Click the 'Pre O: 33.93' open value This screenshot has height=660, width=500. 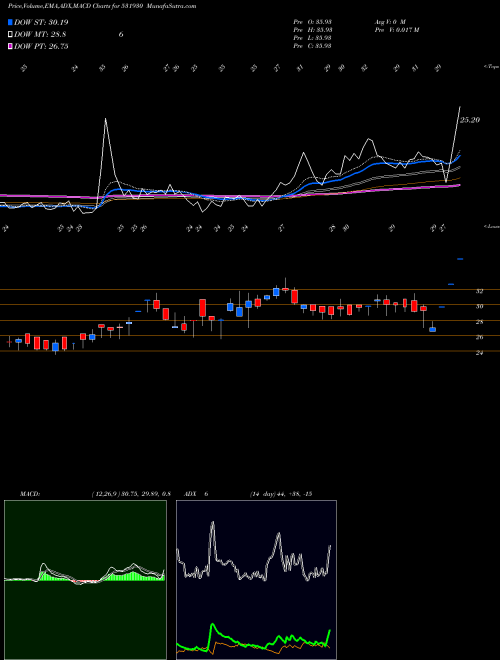[313, 21]
